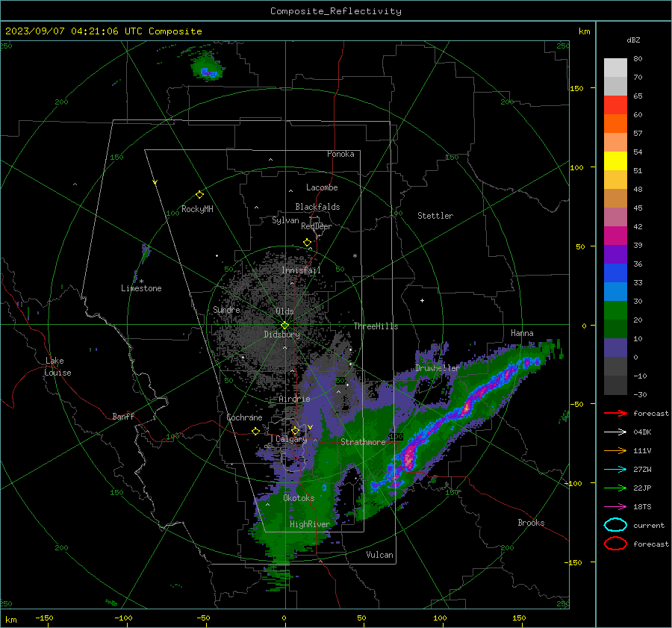Click white asterisk marker above Limestone
The image size is (672, 628).
coord(141,282)
